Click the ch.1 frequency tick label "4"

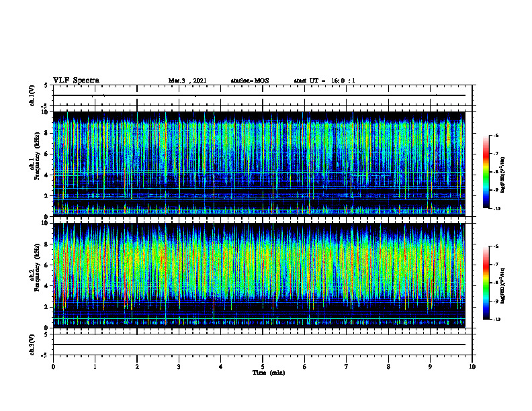[46, 175]
